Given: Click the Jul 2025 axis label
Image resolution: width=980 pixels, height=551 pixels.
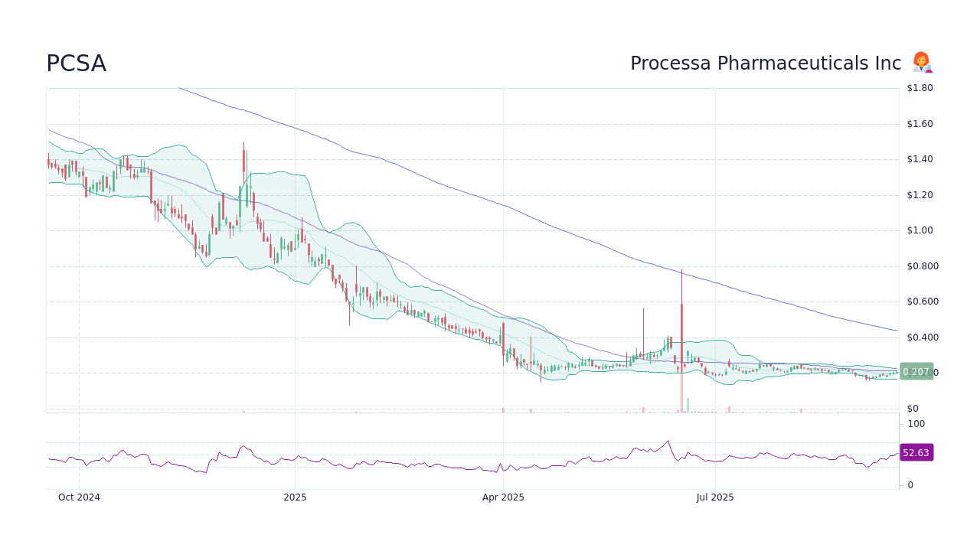Looking at the screenshot, I should click(x=715, y=497).
